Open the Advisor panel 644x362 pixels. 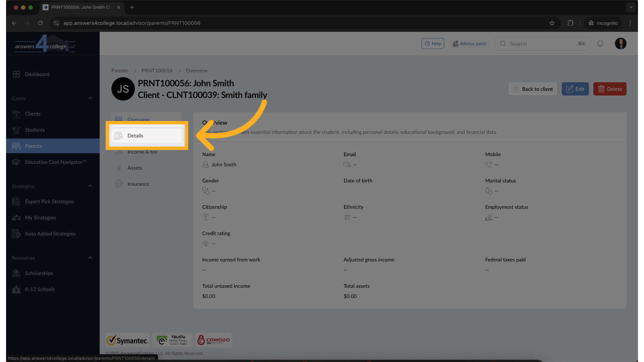469,43
